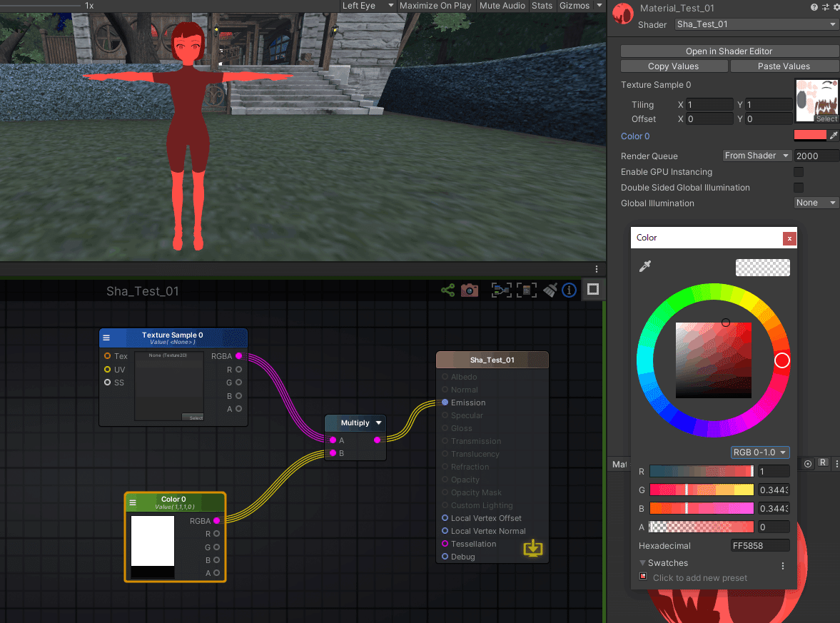The height and width of the screenshot is (623, 840).
Task: Click the Tiling X value field
Action: [709, 104]
